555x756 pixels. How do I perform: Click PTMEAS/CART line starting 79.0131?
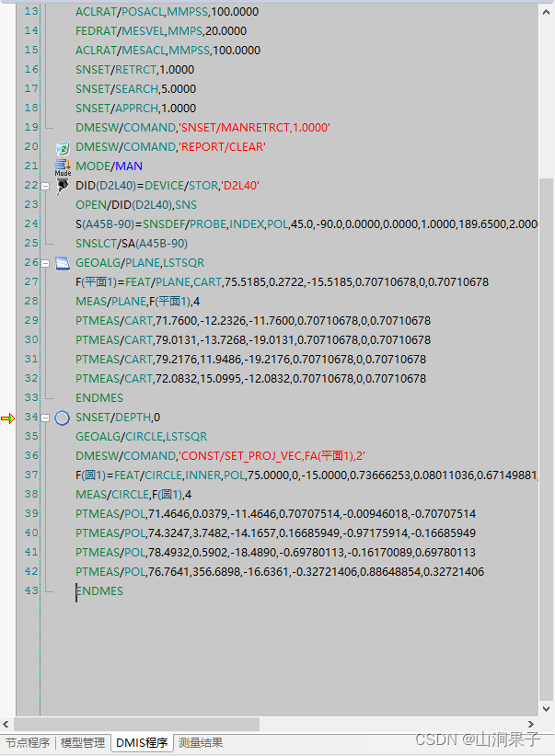(x=253, y=340)
